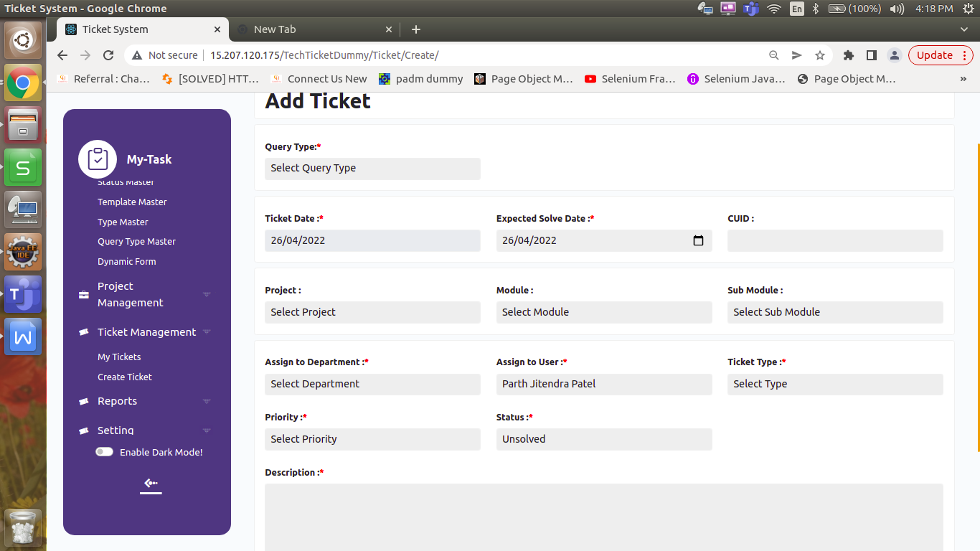
Task: Open the calendar picker in Expected Solve Date
Action: pos(698,240)
